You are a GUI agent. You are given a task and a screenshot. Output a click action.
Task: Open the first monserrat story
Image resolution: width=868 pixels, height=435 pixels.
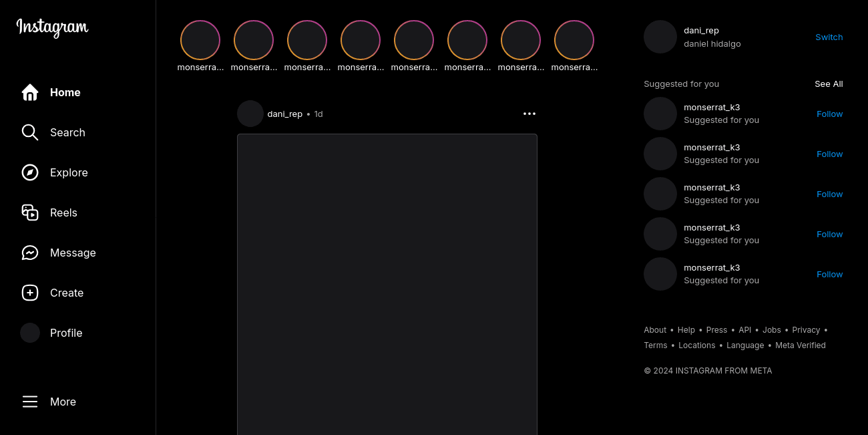(x=200, y=39)
